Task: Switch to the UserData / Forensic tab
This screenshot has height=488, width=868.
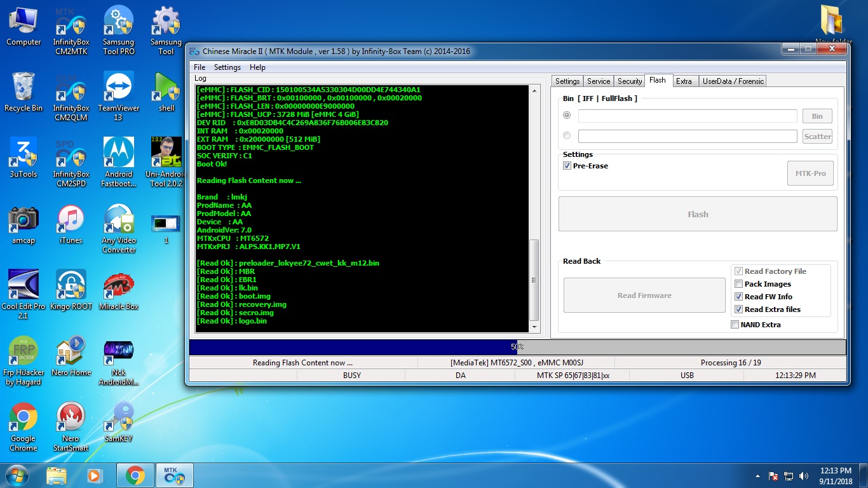Action: pos(733,81)
